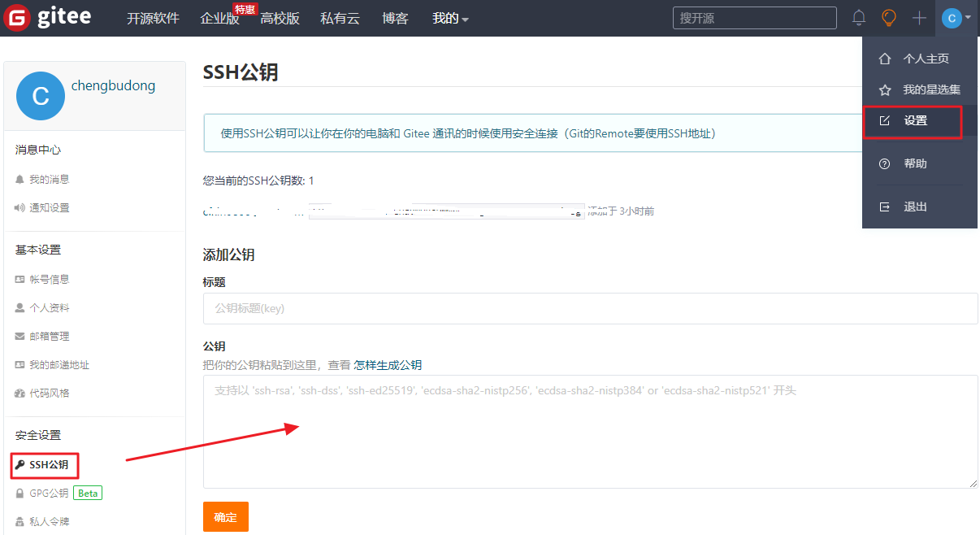
Task: Click the palette icon next to 代码风格
Action: coord(20,393)
